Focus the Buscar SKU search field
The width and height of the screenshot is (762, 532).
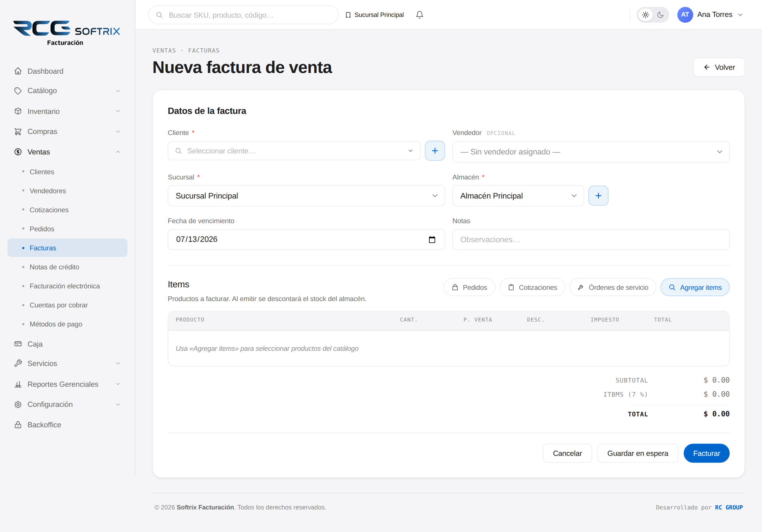[243, 15]
